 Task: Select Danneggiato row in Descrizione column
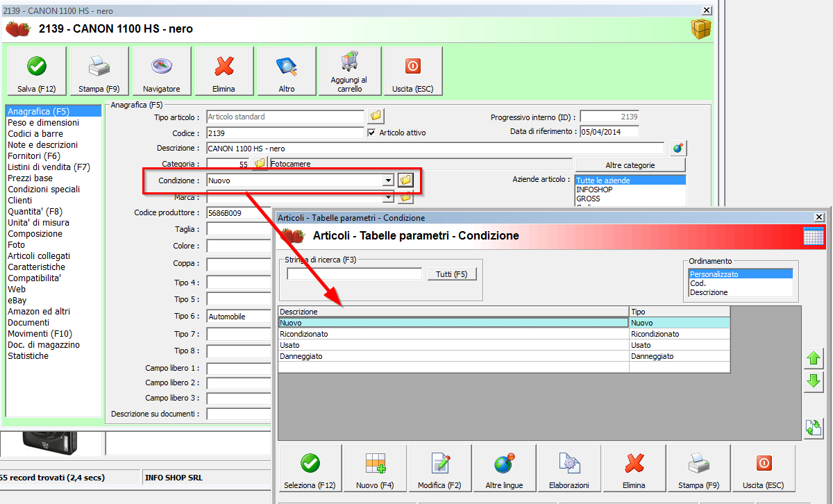click(454, 356)
